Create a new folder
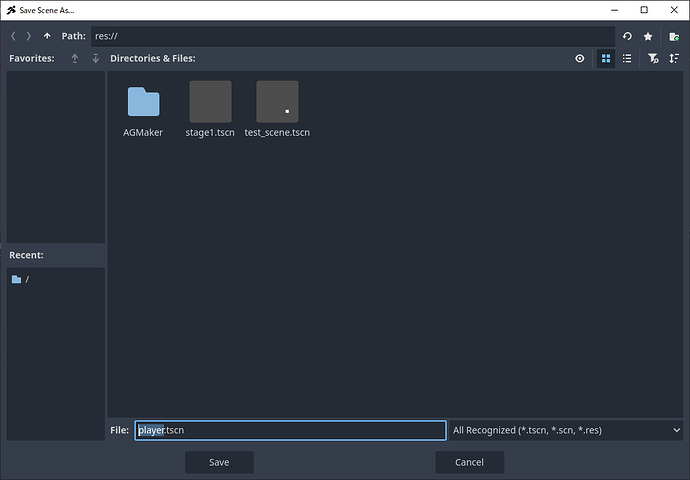The width and height of the screenshot is (690, 480). pos(674,36)
